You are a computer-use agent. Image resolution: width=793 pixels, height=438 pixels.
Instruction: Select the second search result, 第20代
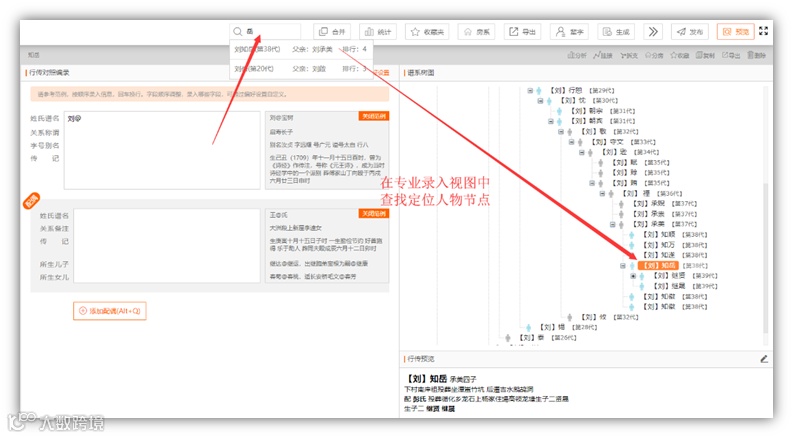[x=301, y=68]
